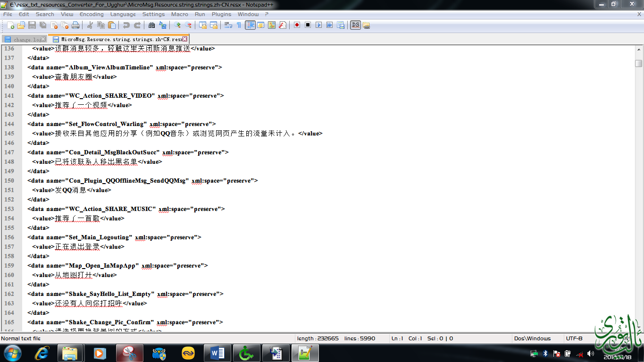644x362 pixels.
Task: Click the Save All toolbar icon
Action: click(43, 25)
